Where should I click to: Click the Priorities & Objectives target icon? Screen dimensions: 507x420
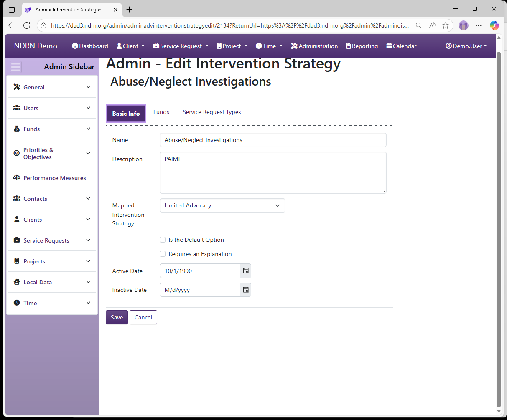click(17, 153)
